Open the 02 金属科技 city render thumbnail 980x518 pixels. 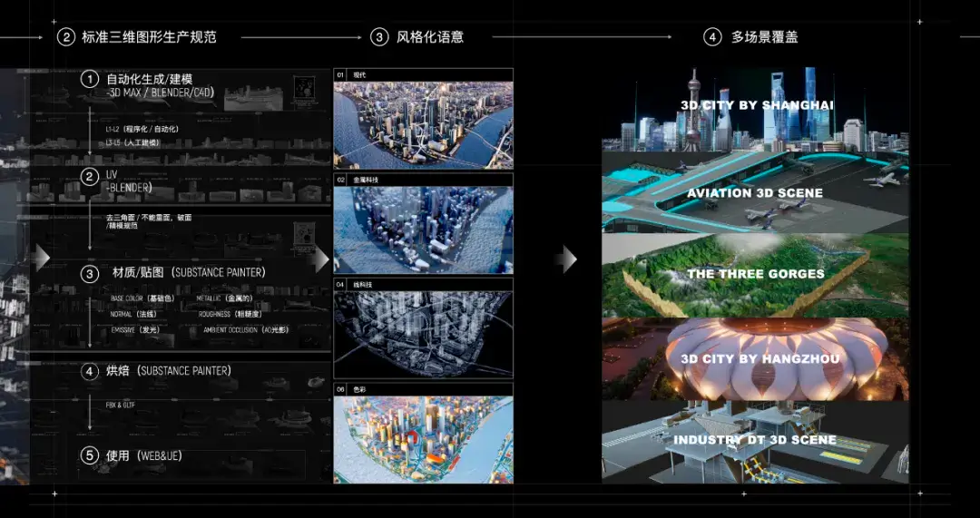click(423, 230)
